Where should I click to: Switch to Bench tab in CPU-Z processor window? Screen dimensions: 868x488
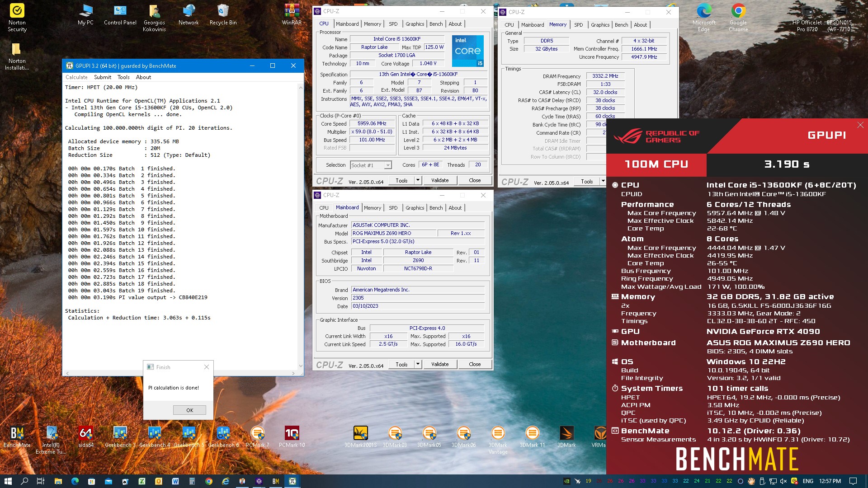(x=436, y=24)
